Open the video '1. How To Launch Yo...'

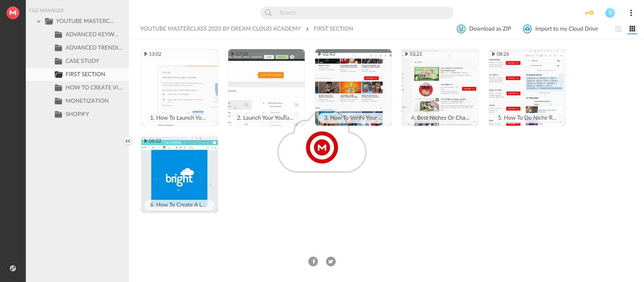point(180,87)
